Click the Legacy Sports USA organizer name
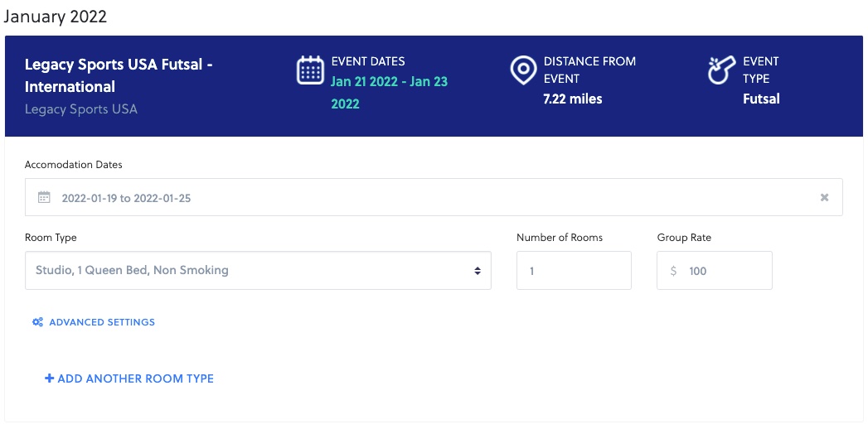This screenshot has height=429, width=868. (81, 109)
